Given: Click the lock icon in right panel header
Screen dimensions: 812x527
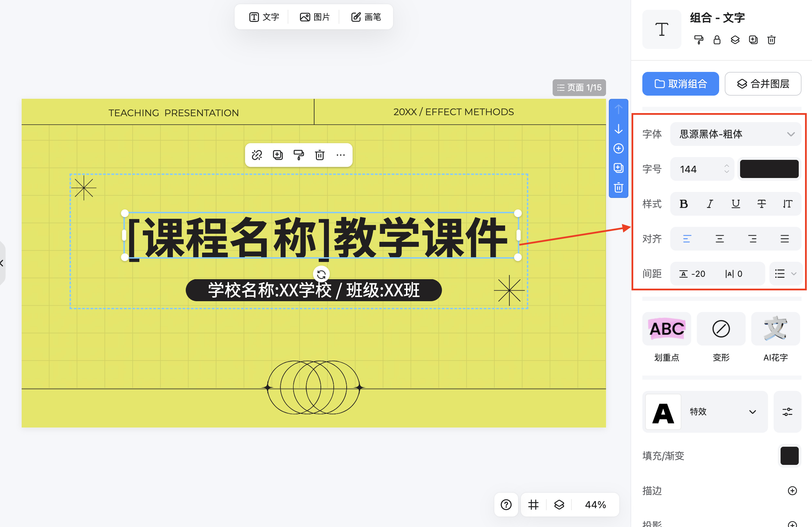Looking at the screenshot, I should point(717,40).
